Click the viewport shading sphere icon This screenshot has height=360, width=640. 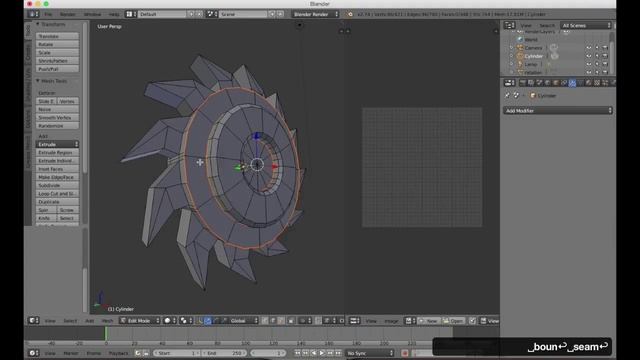169,321
